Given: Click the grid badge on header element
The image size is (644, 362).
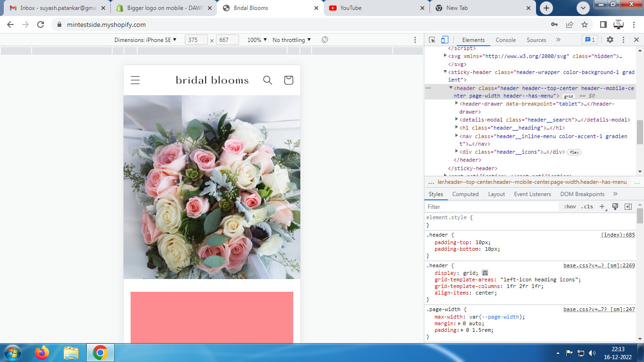Looking at the screenshot, I should 569,96.
